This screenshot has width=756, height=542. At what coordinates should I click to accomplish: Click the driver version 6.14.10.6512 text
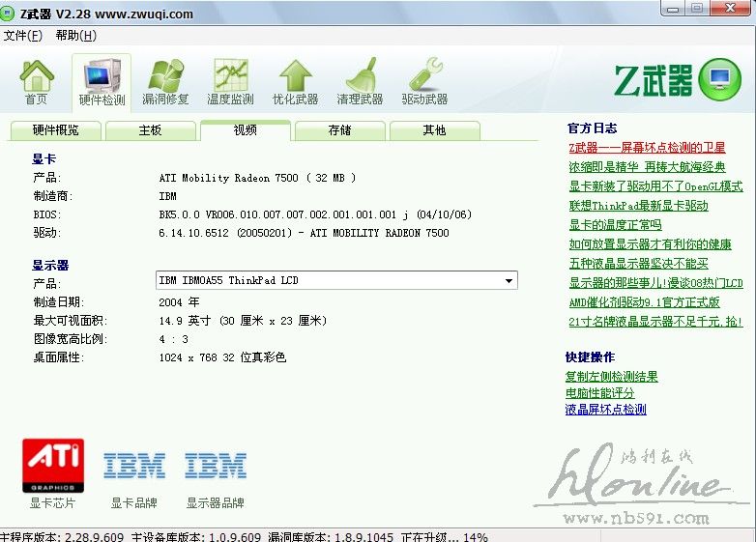pyautogui.click(x=304, y=233)
